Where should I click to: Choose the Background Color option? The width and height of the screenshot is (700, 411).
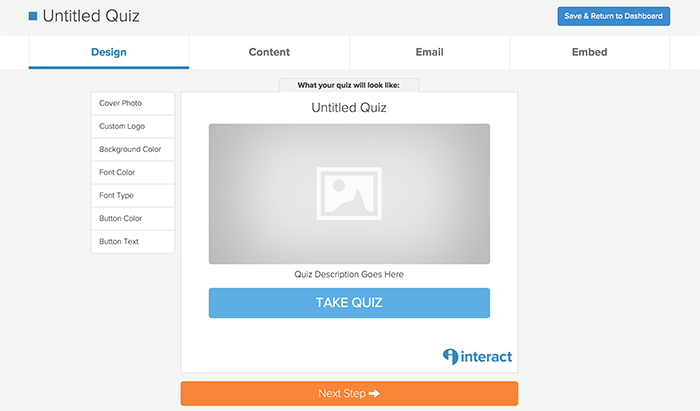[x=133, y=149]
